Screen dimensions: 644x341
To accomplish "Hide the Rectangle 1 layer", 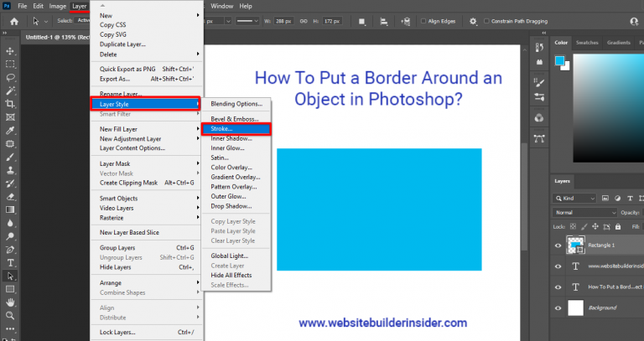I will pyautogui.click(x=558, y=245).
